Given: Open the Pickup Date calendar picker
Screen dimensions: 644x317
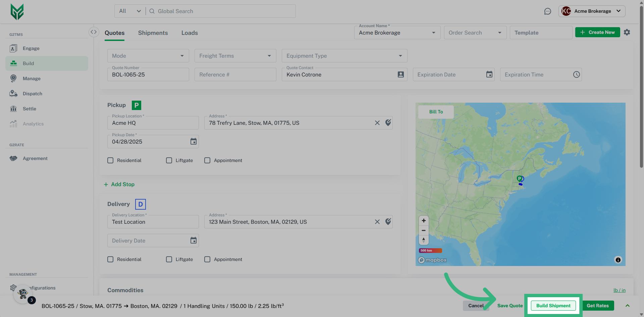Looking at the screenshot, I should pyautogui.click(x=193, y=142).
